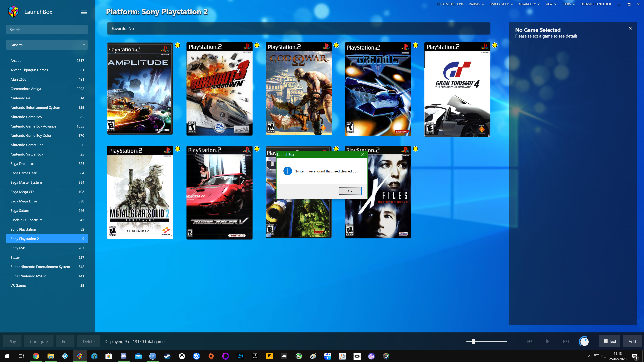Open the Arrange By dropdown menu
Screen dimensions: 644x362
click(529, 4)
